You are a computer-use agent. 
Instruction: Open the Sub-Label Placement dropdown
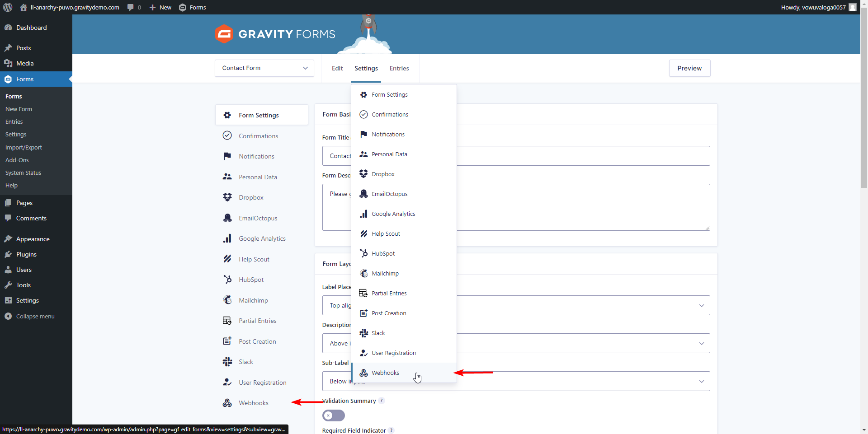pyautogui.click(x=516, y=381)
